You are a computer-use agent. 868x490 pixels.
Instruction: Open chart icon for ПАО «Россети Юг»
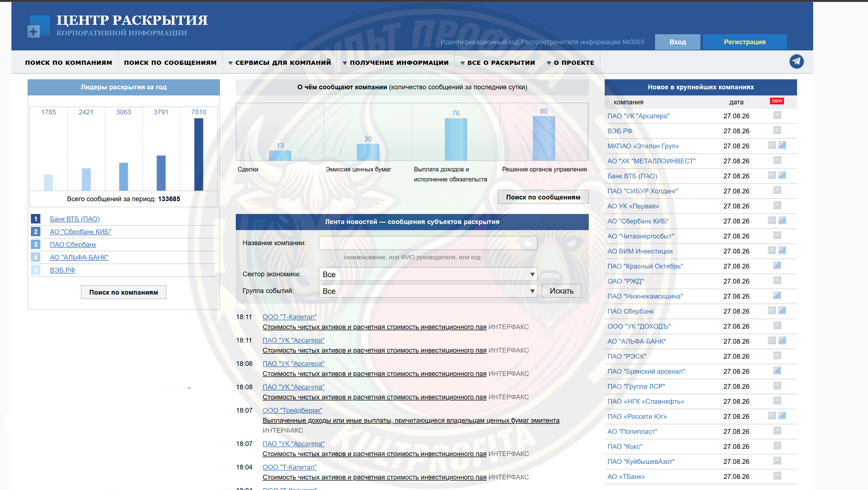(x=782, y=416)
